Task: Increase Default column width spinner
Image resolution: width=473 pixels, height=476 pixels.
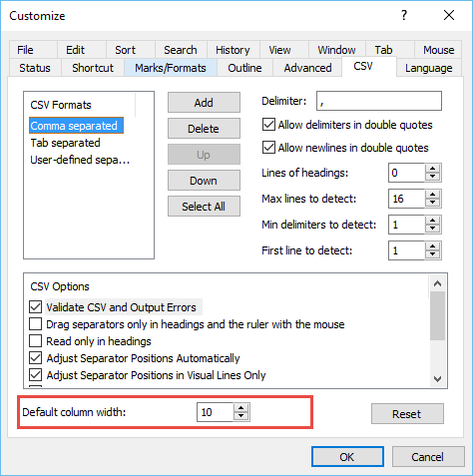Action: [240, 408]
